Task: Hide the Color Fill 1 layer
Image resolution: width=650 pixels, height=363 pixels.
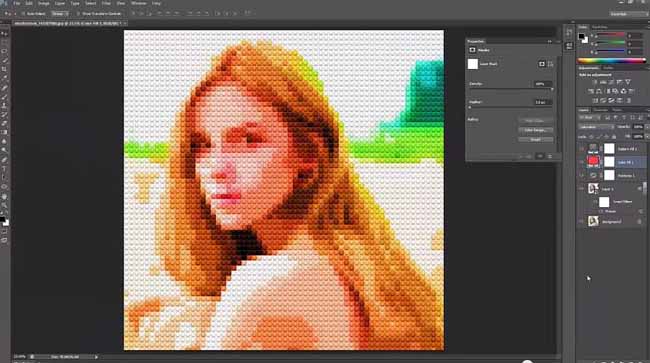Action: click(582, 162)
